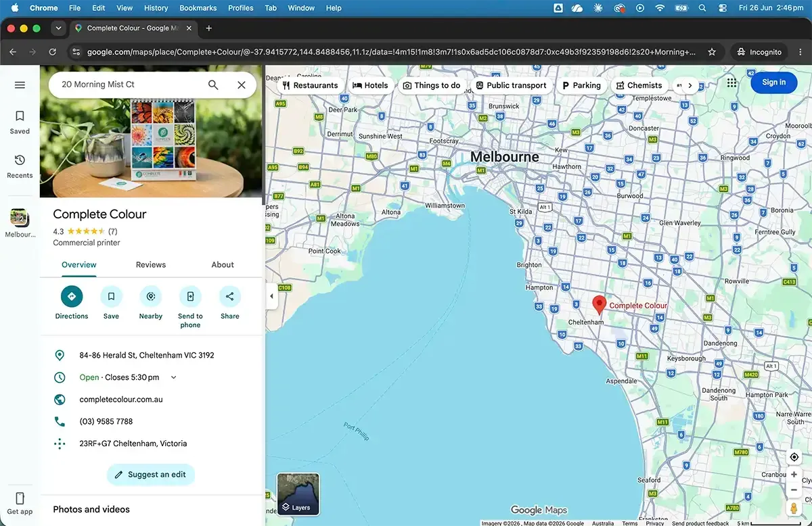Click the plus code 23RF+G7 Cheltenham

(133, 444)
